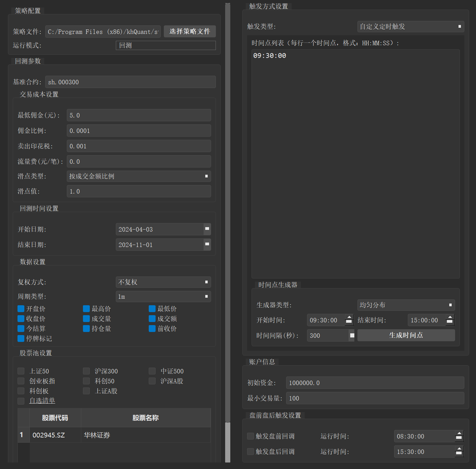Screen dimensions: 476x469
Task: Click the 开始日期 field 2024-04-03
Action: coord(160,230)
